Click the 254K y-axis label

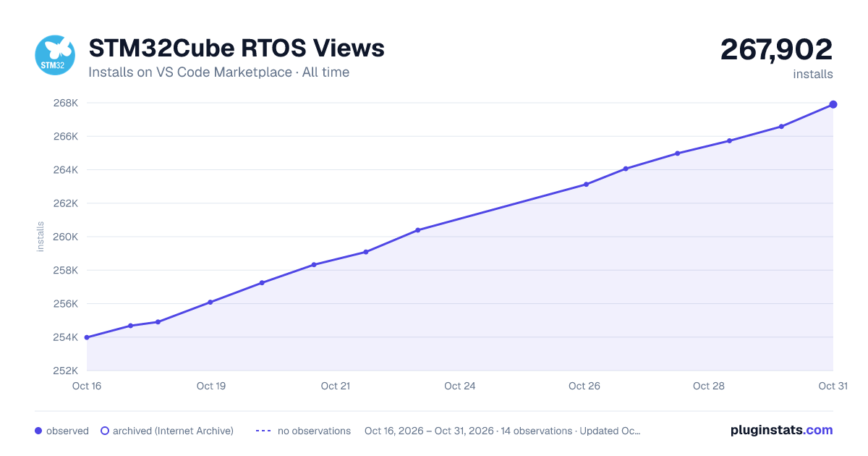coord(67,337)
